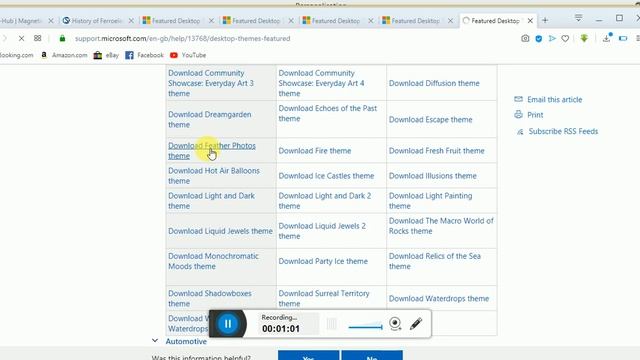The image size is (640, 360).
Task: Click Download Hot Air Balloons theme
Action: click(213, 176)
